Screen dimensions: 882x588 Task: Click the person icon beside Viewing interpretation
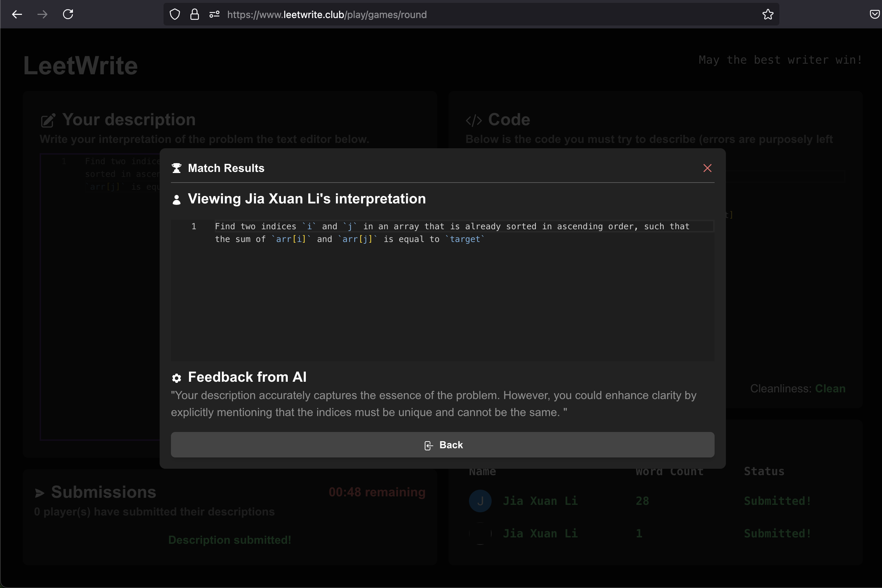[x=176, y=200]
